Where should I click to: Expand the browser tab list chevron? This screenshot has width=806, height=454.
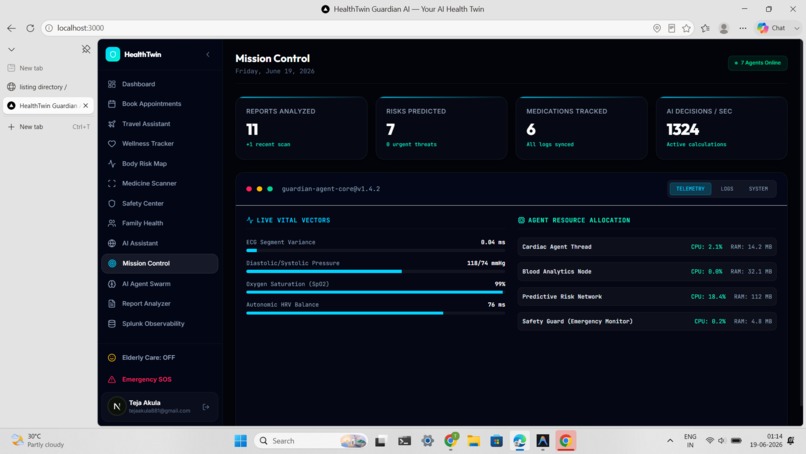coord(11,49)
